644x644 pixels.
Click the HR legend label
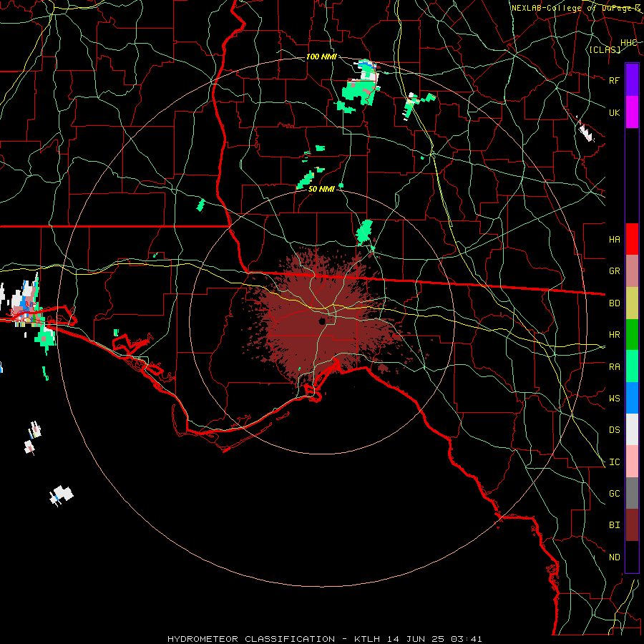click(614, 335)
